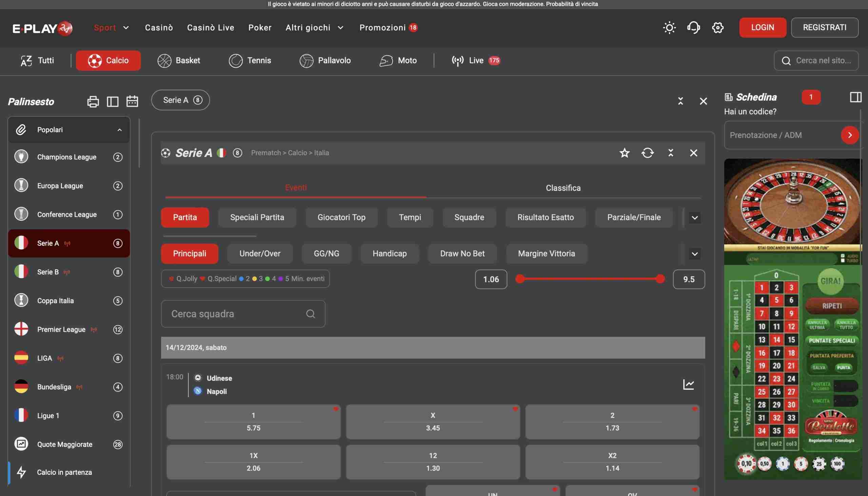
Task: Select the Pallavolo sport filter
Action: point(325,61)
